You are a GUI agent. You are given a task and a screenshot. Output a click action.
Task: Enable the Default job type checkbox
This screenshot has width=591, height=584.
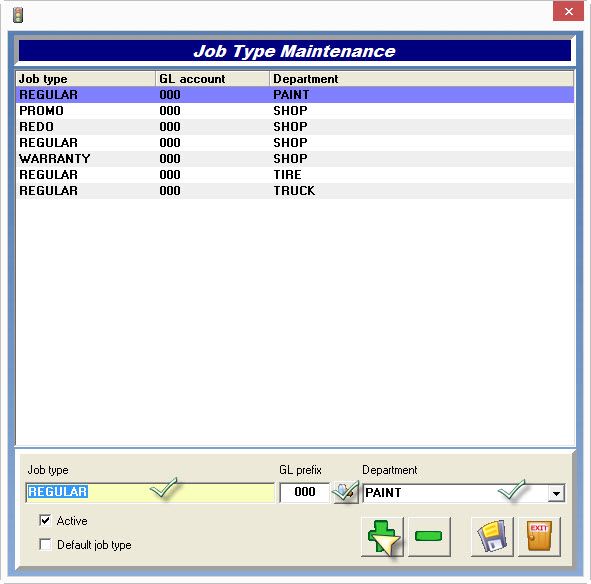pos(45,544)
